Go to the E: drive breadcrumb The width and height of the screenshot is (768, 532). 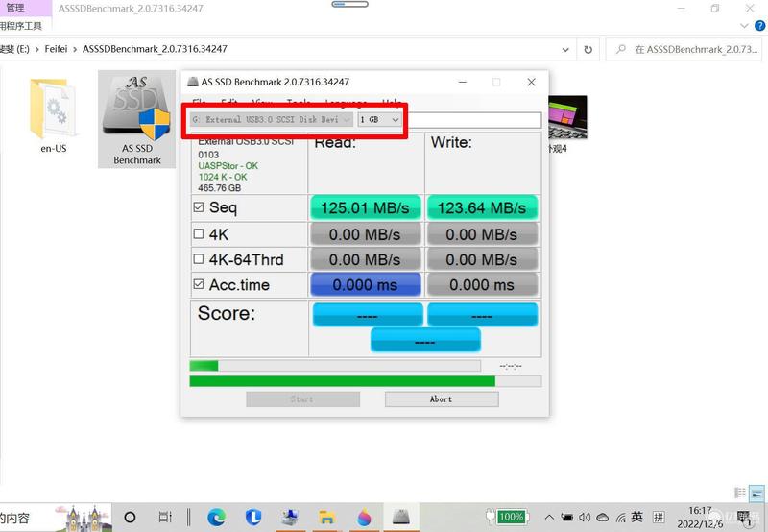pos(14,49)
